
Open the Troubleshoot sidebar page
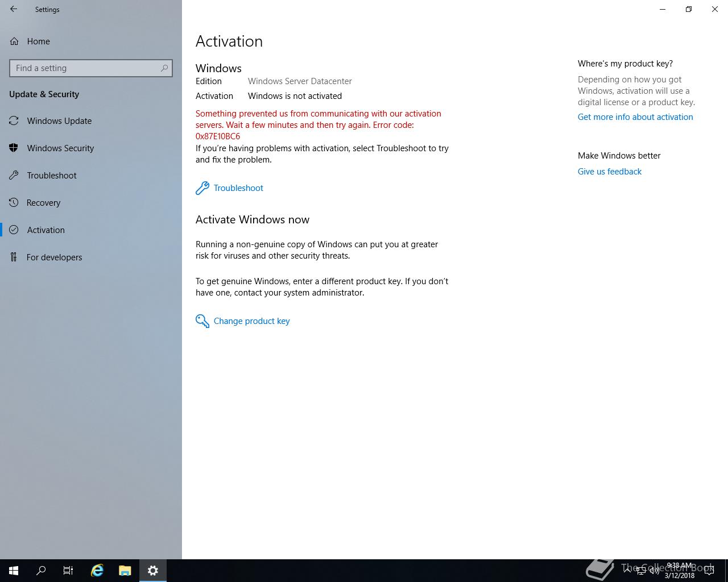[x=91, y=175]
